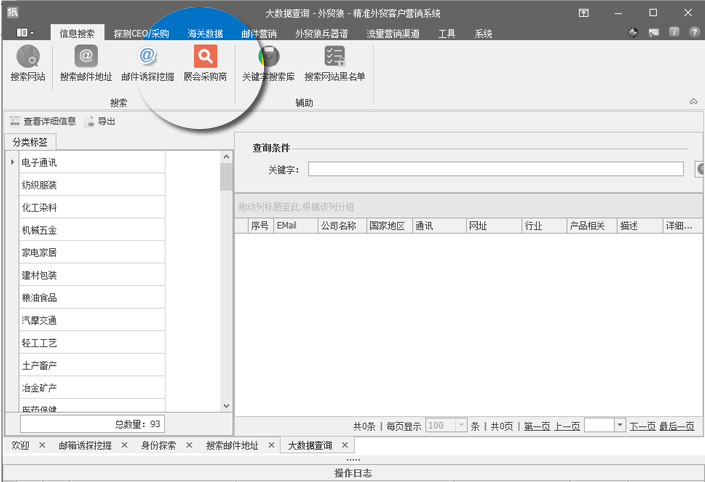705x482 pixels.
Task: Click the 关键字 keyword input field
Action: [x=495, y=169]
